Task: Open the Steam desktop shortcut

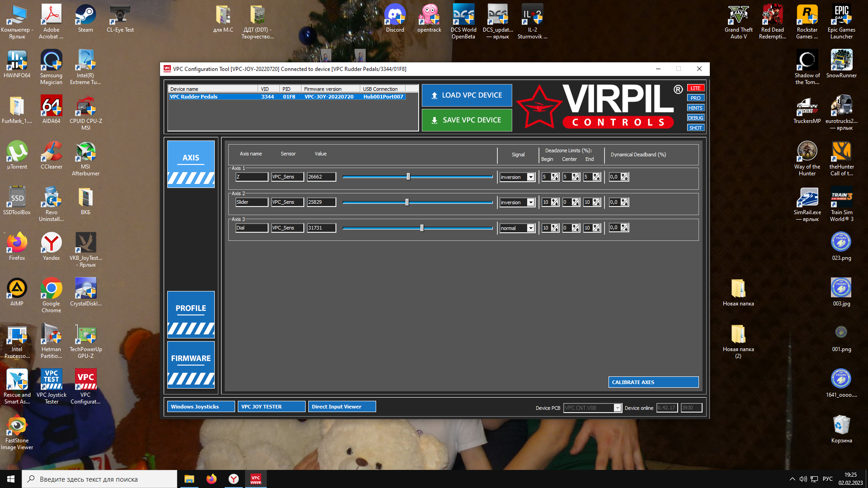Action: pyautogui.click(x=85, y=19)
